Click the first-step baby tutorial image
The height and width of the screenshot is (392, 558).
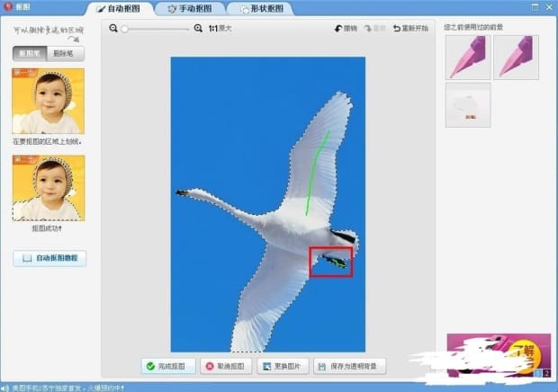pos(49,101)
